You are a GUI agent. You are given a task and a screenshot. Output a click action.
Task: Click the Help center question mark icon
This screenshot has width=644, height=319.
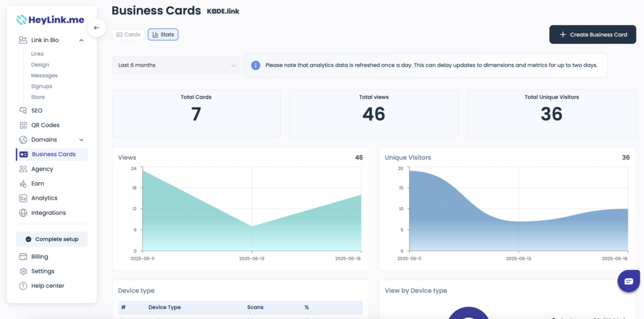click(x=23, y=286)
